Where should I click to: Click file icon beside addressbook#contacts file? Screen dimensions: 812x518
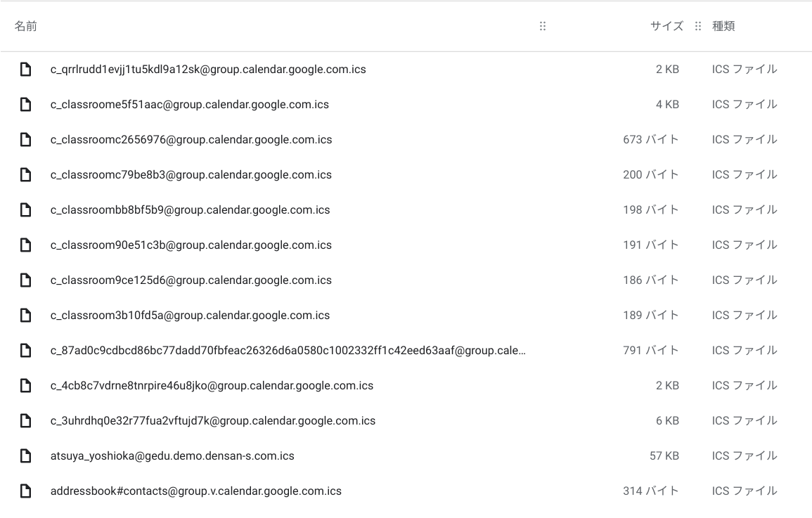click(25, 491)
